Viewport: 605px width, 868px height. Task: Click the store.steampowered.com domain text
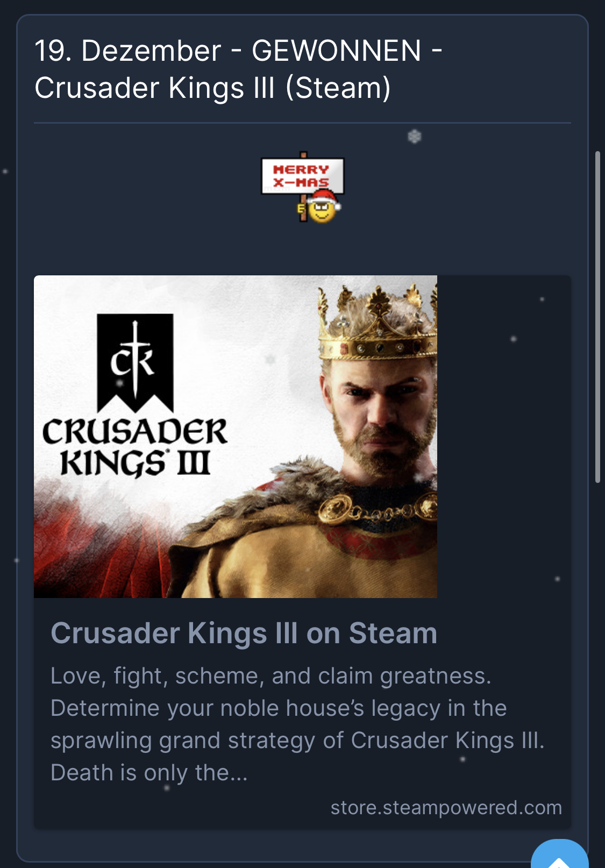tap(446, 807)
